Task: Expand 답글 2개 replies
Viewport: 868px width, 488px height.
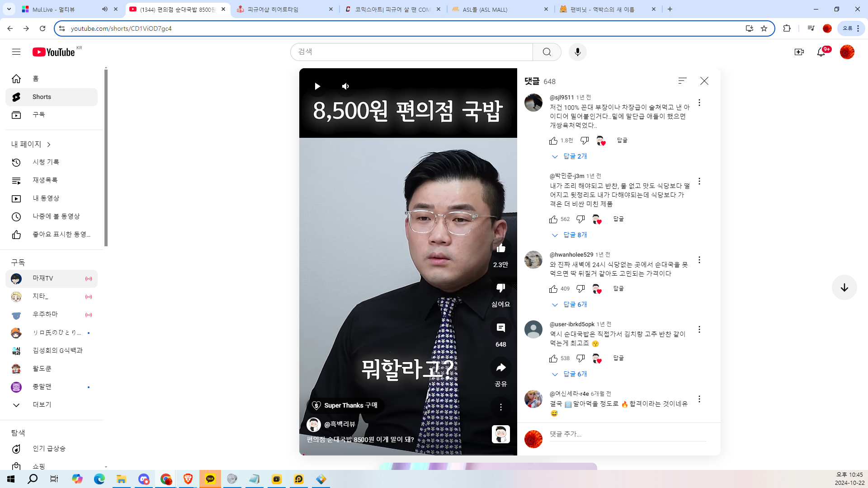Action: [x=570, y=156]
